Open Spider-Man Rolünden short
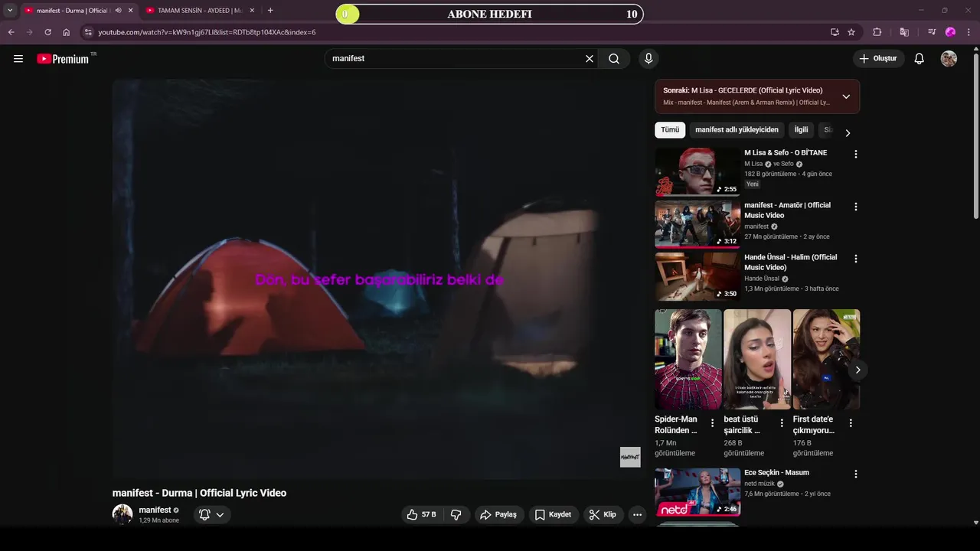This screenshot has width=980, height=551. [x=688, y=359]
